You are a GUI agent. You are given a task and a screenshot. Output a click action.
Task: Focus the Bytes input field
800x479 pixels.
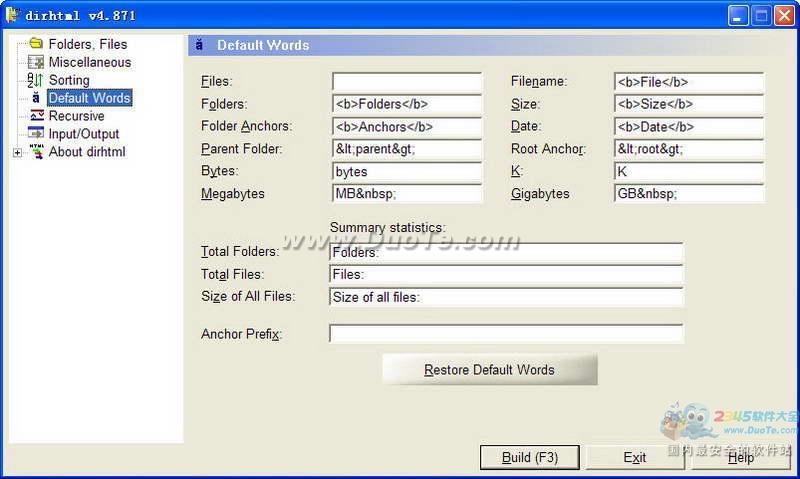coord(407,171)
